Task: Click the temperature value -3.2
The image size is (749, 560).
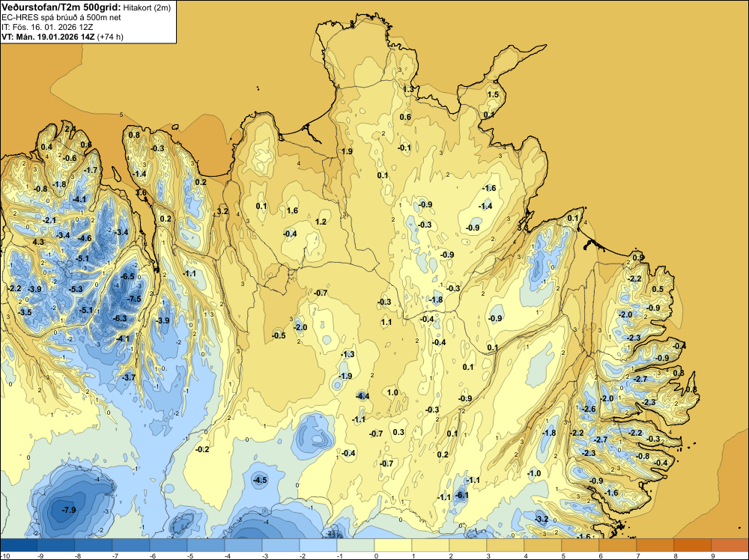Action: (x=542, y=519)
